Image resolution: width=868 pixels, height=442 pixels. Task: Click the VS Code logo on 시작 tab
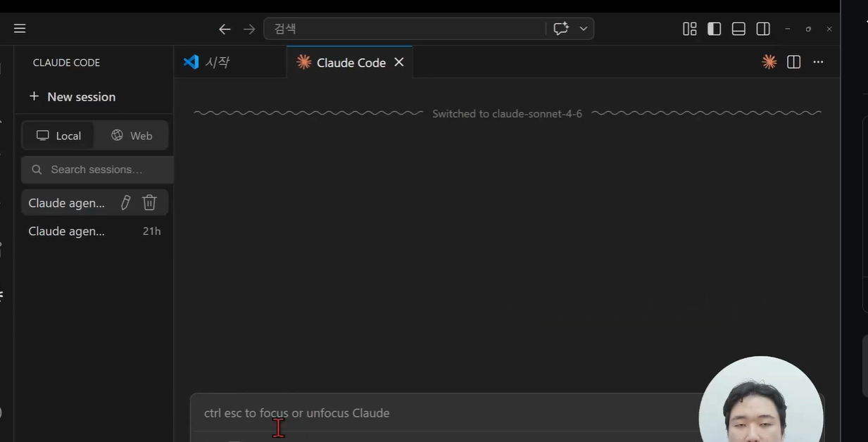[191, 62]
